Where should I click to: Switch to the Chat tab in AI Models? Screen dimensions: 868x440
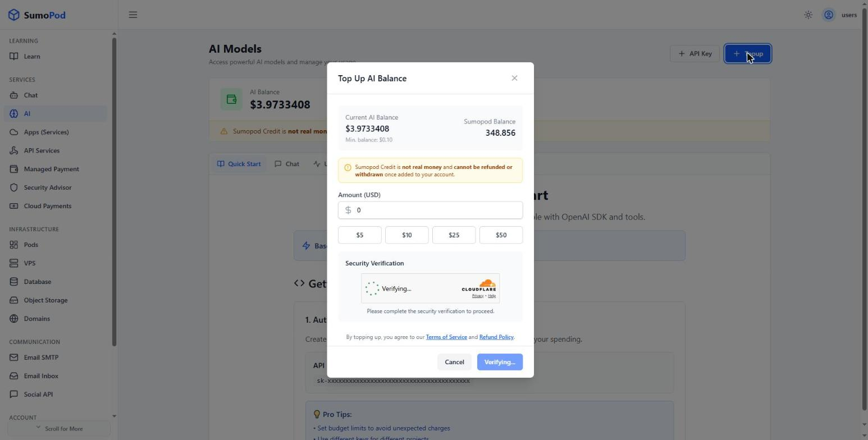pyautogui.click(x=287, y=164)
